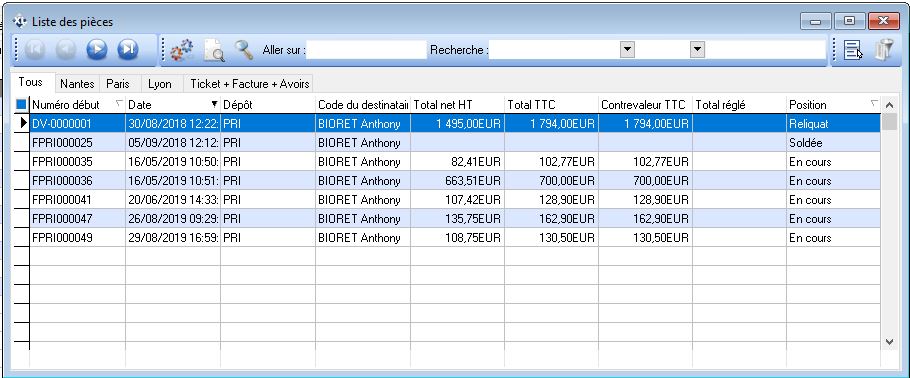Click the 108,75EUR Total net HT cell
910x378 pixels.
coord(458,237)
